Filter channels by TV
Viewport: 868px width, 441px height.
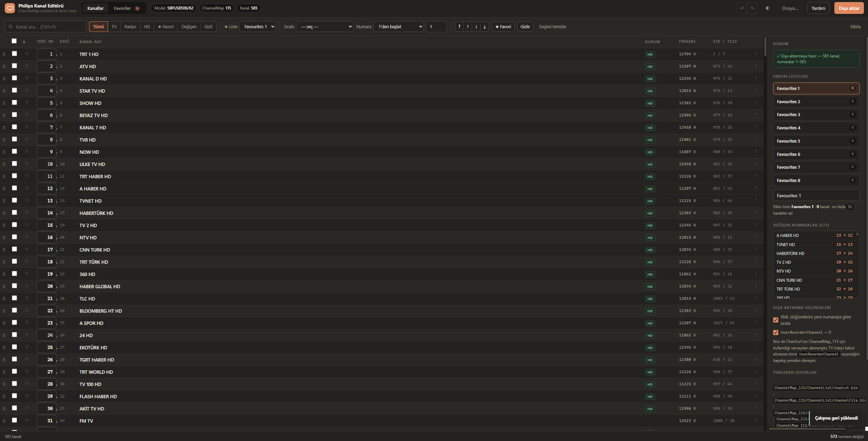[114, 26]
